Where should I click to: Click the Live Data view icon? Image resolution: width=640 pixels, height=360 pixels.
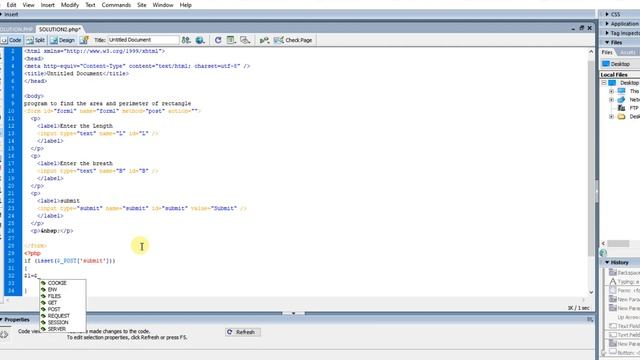coord(84,40)
